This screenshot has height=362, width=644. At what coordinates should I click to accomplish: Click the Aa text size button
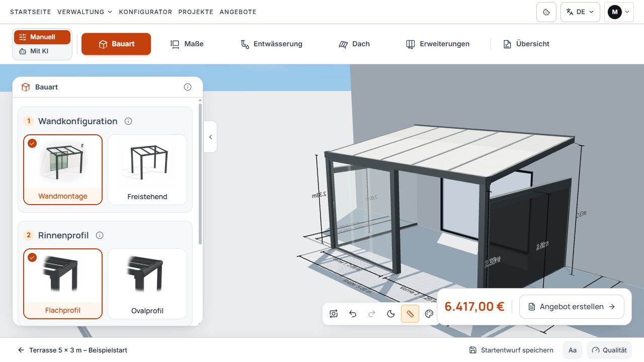[x=573, y=350]
